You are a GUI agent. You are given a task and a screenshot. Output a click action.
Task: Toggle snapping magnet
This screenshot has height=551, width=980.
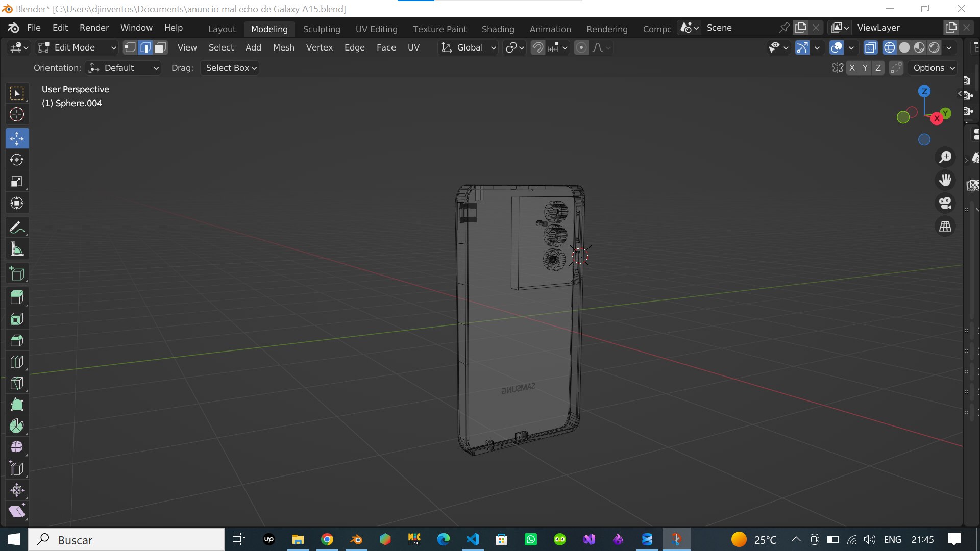click(537, 47)
